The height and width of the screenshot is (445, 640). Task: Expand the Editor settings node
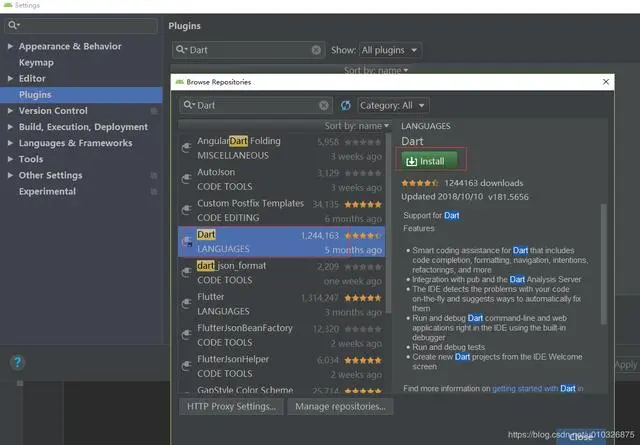click(10, 78)
